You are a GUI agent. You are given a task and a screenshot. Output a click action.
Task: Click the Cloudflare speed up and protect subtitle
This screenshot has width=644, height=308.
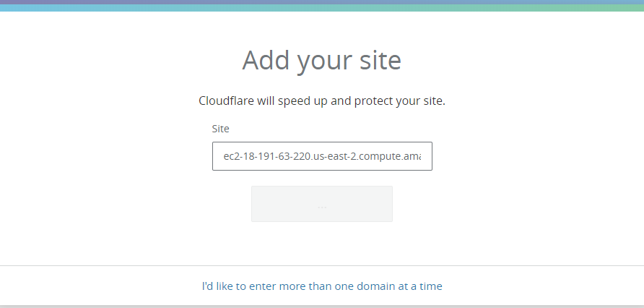click(x=322, y=100)
